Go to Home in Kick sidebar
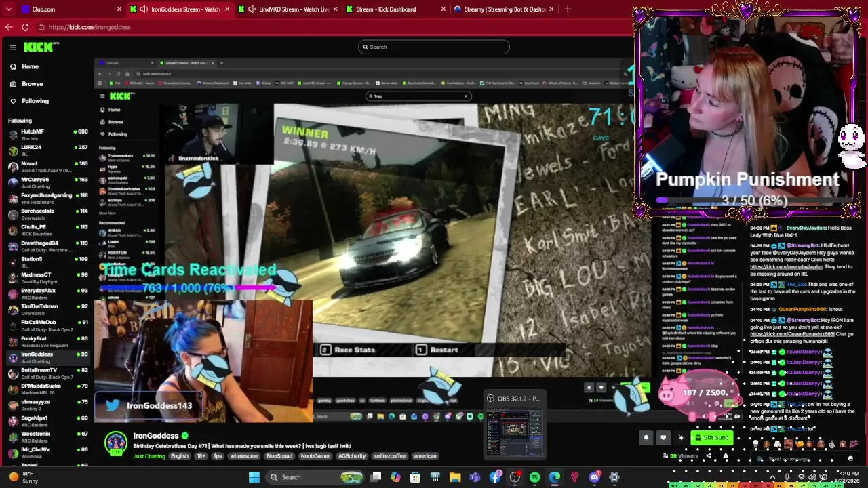 pos(30,66)
